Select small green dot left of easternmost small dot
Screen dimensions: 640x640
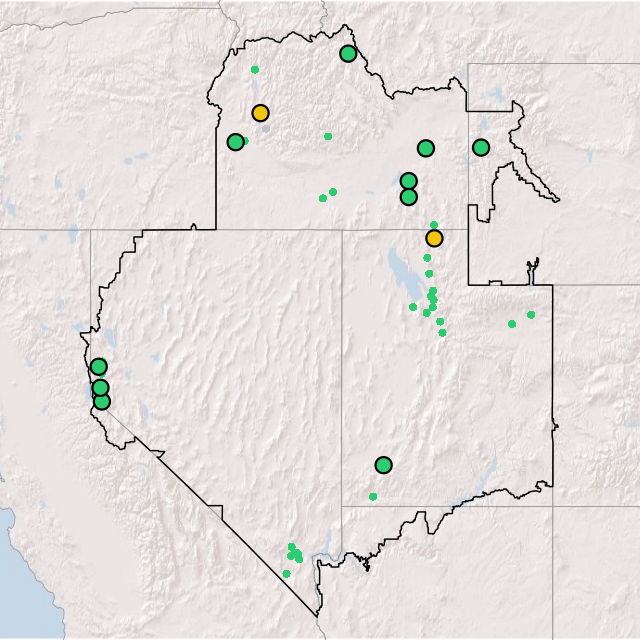(x=512, y=324)
